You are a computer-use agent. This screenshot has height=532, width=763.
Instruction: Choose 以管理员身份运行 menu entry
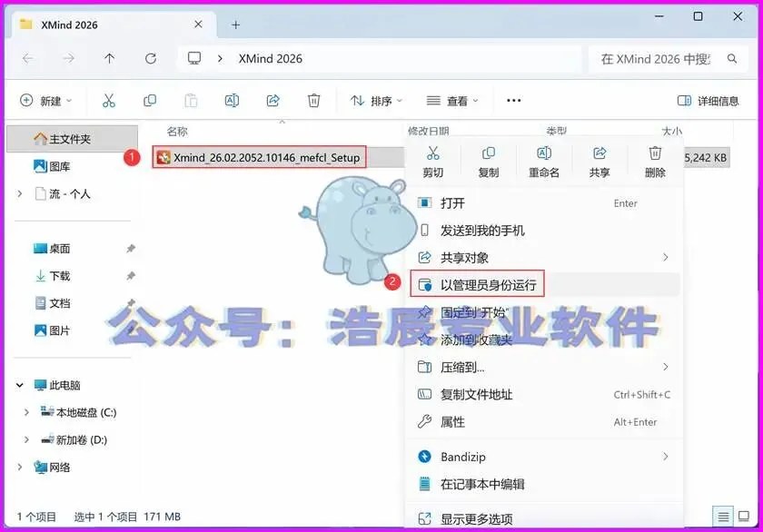point(543,284)
